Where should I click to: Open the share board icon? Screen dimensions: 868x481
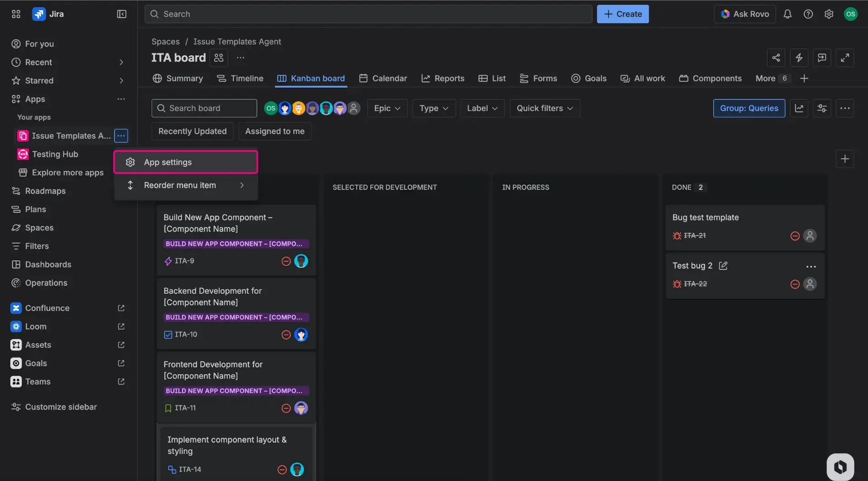coord(776,58)
